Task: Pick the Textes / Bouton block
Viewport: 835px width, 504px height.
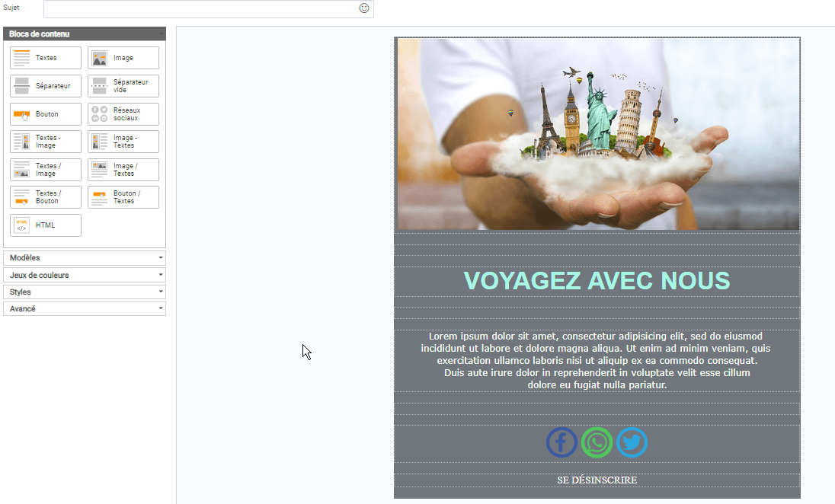Action: [x=46, y=197]
